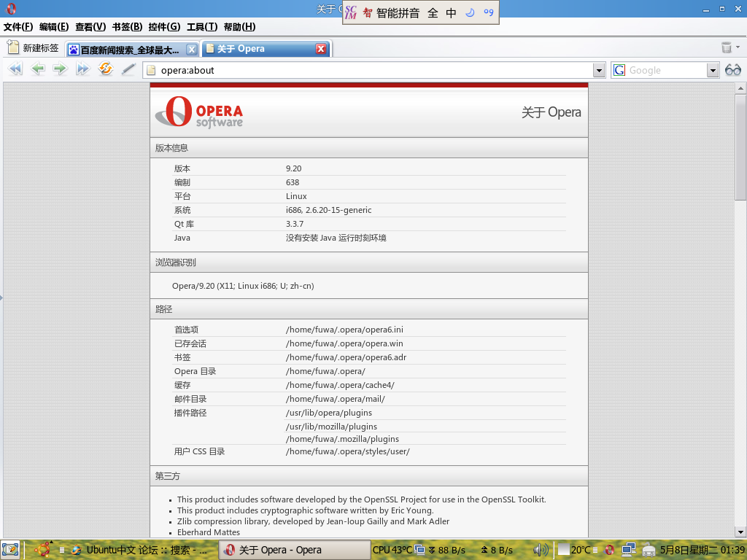Click the show desktop icon on taskbar
Viewport: 747px width, 560px height.
[10, 550]
